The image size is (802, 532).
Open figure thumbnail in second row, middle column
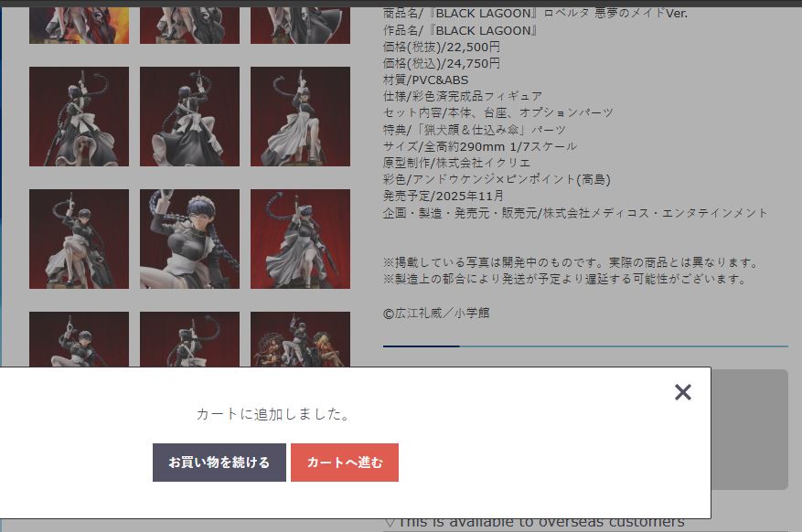tap(189, 116)
